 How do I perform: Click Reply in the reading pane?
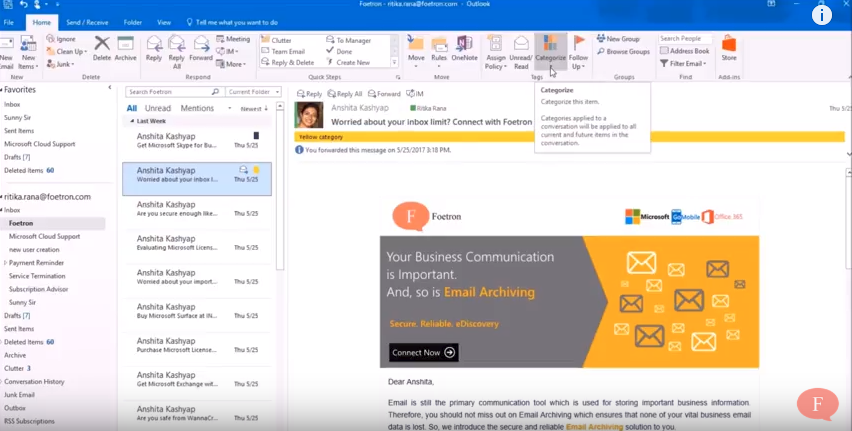(x=309, y=94)
